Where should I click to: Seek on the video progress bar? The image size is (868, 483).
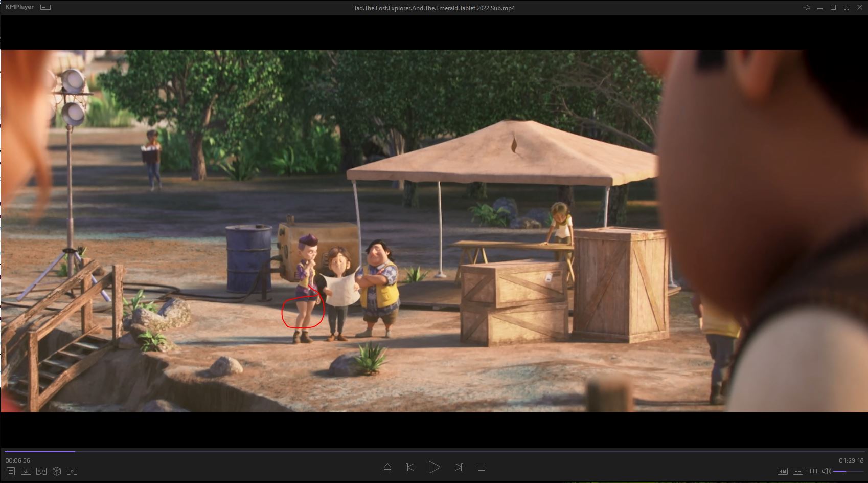pos(434,451)
